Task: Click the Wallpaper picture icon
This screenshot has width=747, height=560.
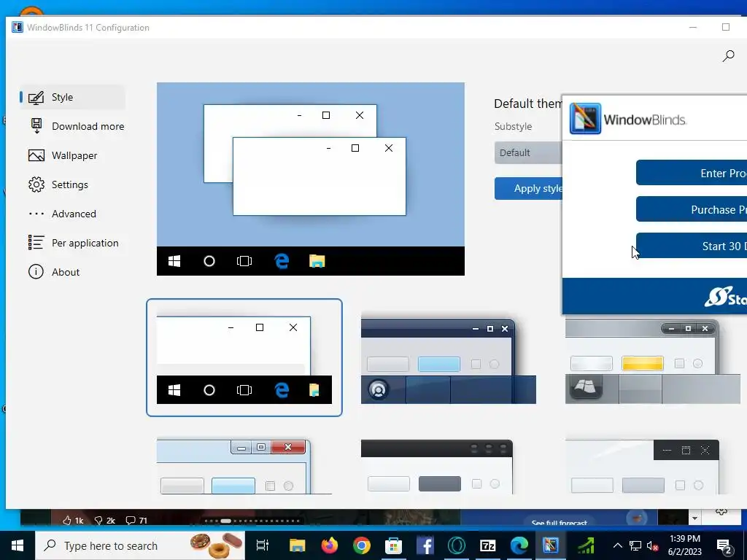Action: pos(36,156)
